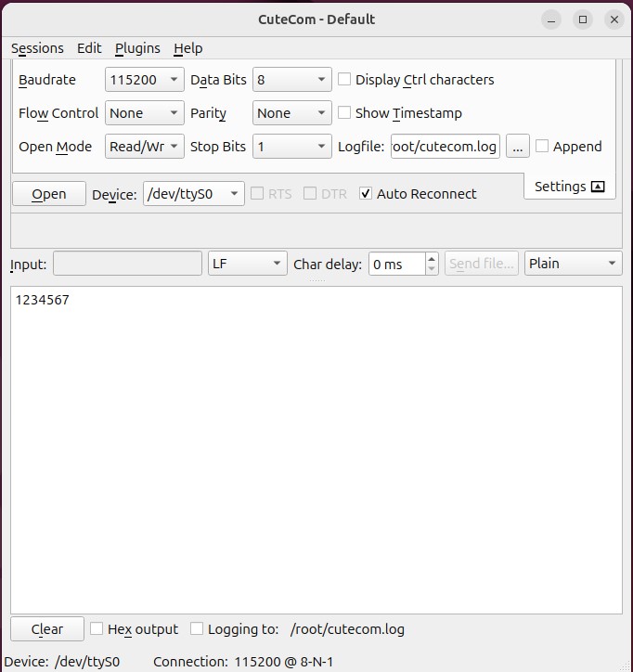
Task: Maximize the CuteCom window
Action: pyautogui.click(x=583, y=19)
